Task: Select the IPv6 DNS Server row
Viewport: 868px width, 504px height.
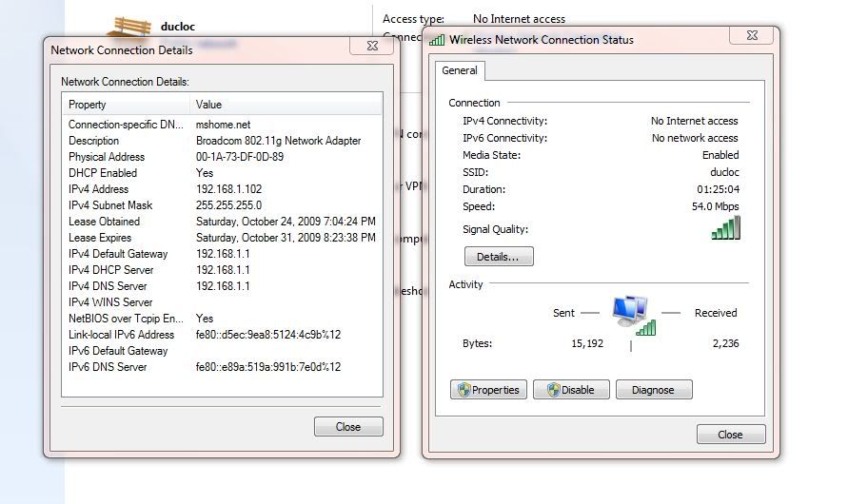Action: click(222, 367)
